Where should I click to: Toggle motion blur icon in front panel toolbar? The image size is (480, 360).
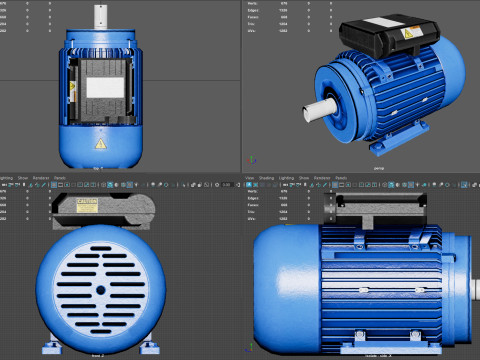pos(160,184)
